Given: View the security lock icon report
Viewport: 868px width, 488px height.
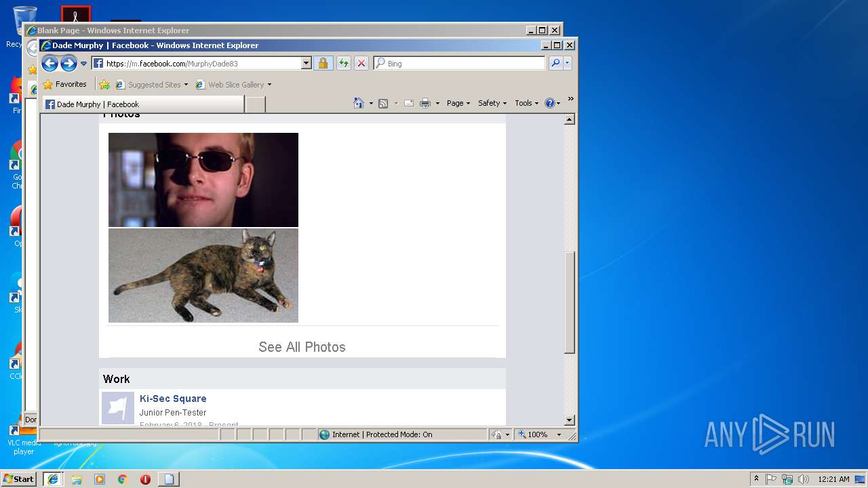Looking at the screenshot, I should [x=323, y=64].
